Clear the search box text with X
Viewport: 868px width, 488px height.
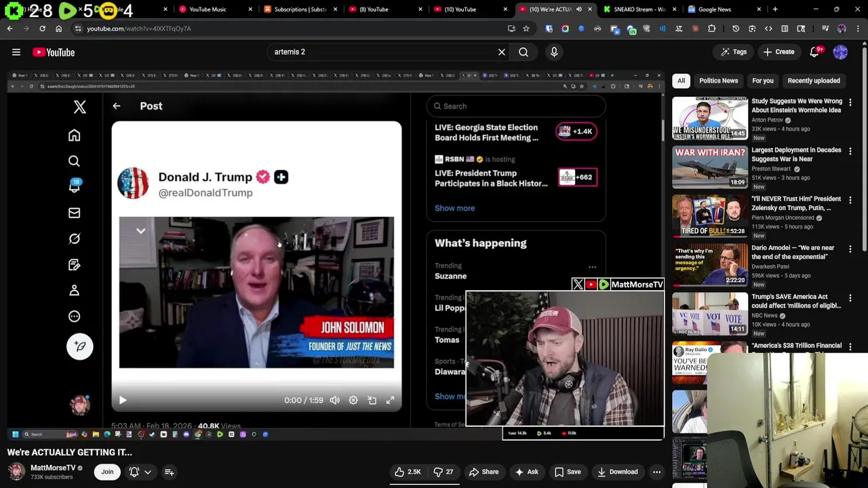point(502,52)
